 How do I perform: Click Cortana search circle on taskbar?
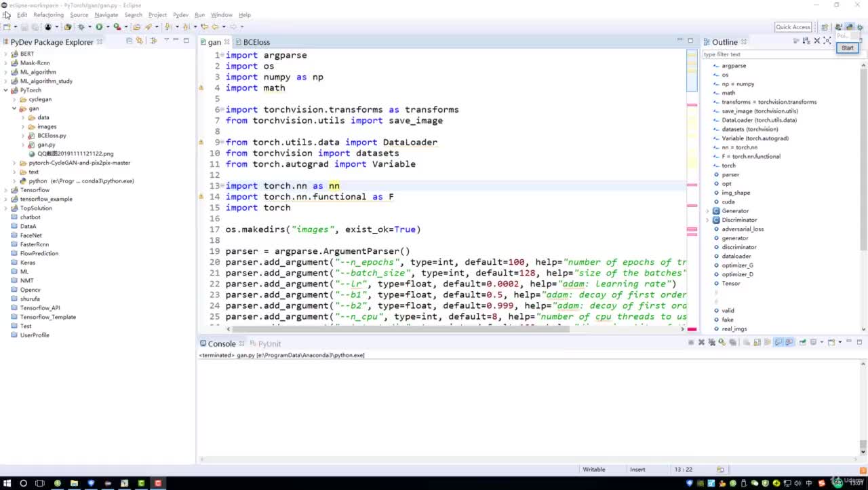[23, 483]
